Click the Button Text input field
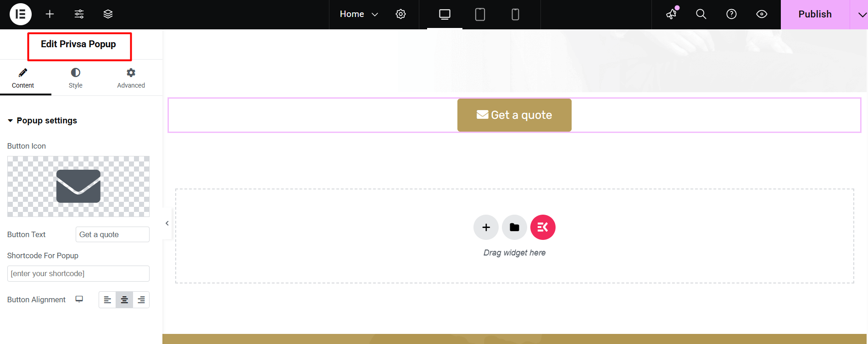 (112, 234)
